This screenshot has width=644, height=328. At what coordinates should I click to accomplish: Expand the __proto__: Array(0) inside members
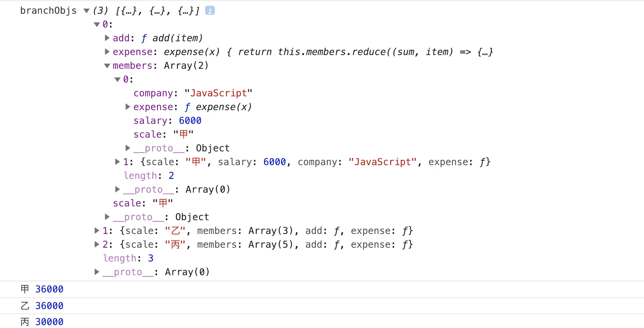pyautogui.click(x=117, y=189)
